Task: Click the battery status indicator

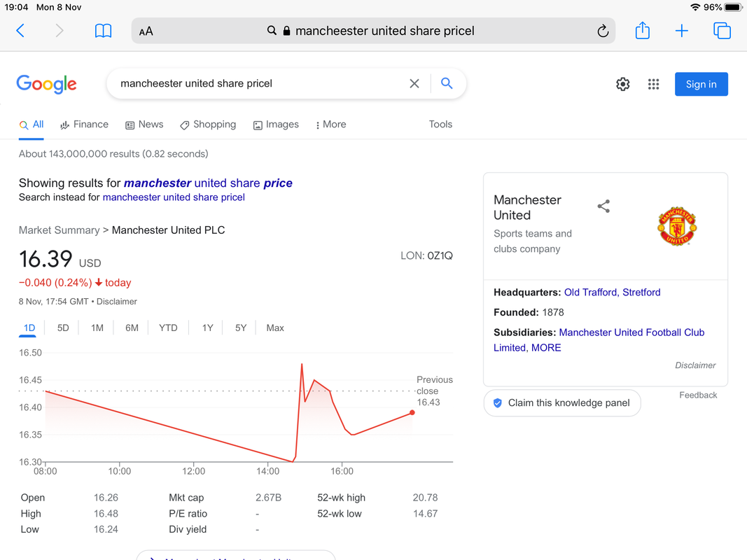Action: (733, 7)
